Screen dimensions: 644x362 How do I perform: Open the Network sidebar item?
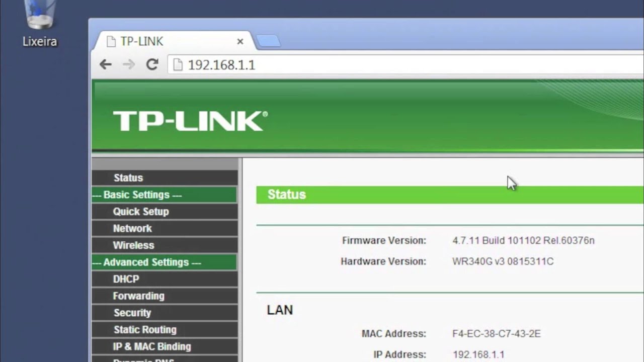[x=164, y=228]
